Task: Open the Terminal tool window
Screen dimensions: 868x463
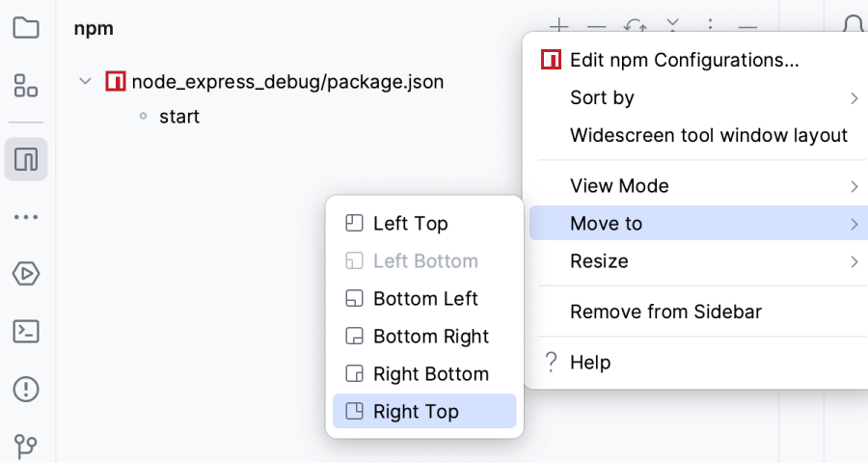Action: (x=26, y=332)
